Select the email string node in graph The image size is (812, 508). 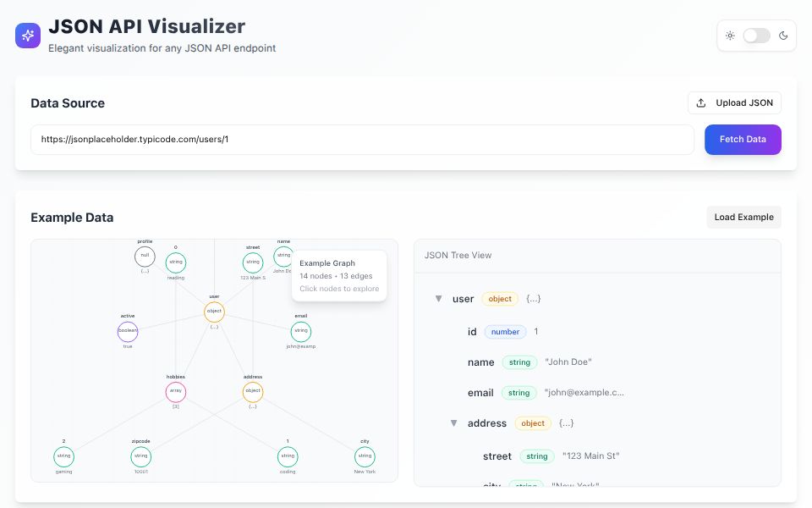[x=300, y=331]
